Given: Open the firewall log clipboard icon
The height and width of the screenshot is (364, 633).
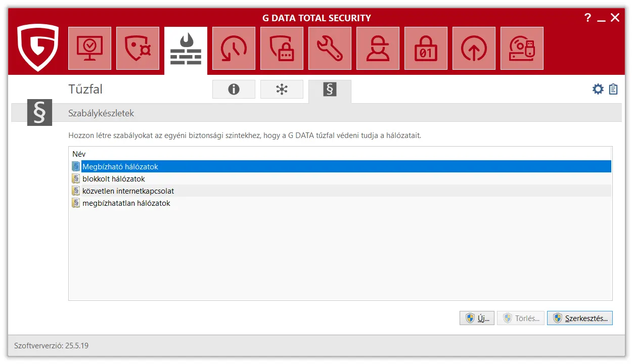Looking at the screenshot, I should coord(613,89).
